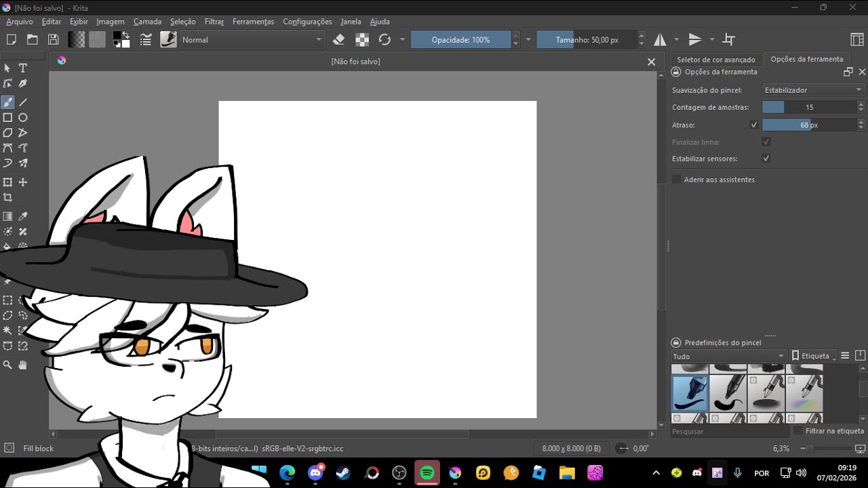The height and width of the screenshot is (488, 868).
Task: Select the Gradient tool
Action: [x=7, y=217]
